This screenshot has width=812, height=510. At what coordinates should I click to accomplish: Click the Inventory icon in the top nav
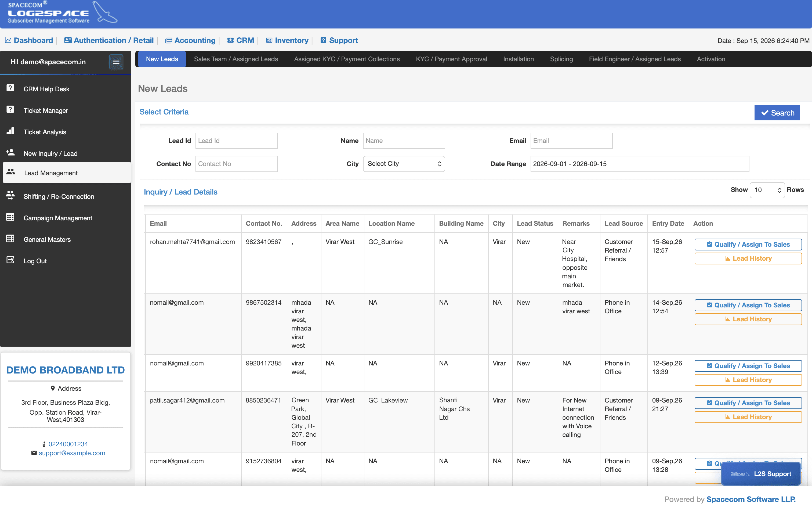click(269, 40)
